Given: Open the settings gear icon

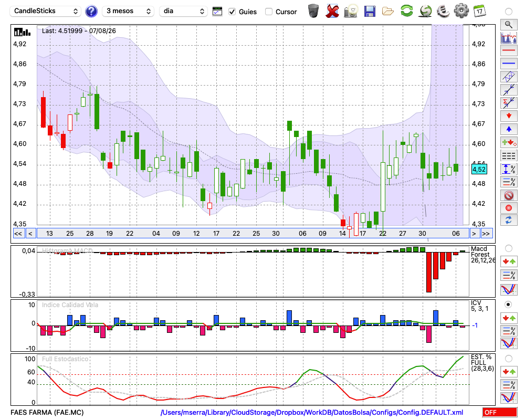Looking at the screenshot, I should [461, 11].
